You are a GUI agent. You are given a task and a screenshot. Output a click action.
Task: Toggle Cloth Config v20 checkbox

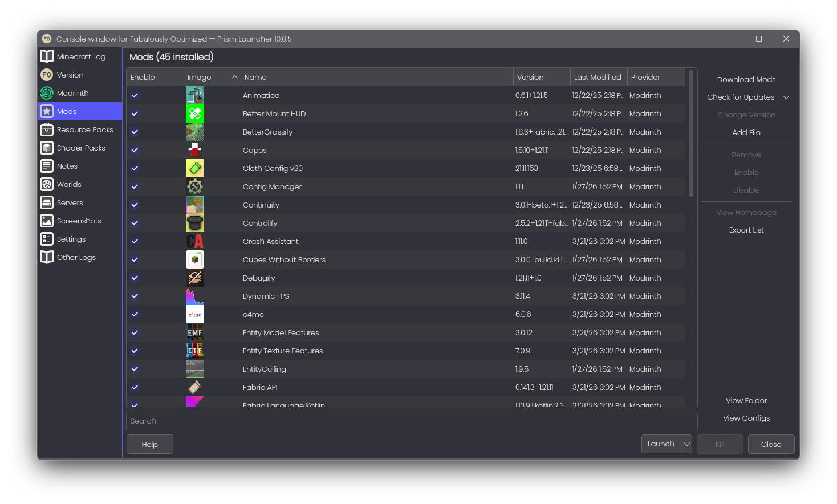(x=135, y=168)
